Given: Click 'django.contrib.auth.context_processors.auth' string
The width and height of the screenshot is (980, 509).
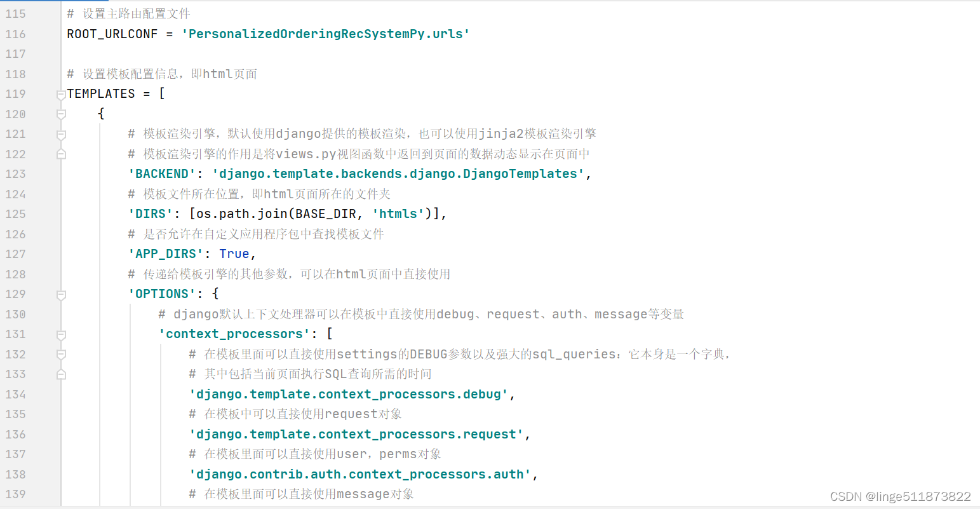Looking at the screenshot, I should (x=360, y=475).
